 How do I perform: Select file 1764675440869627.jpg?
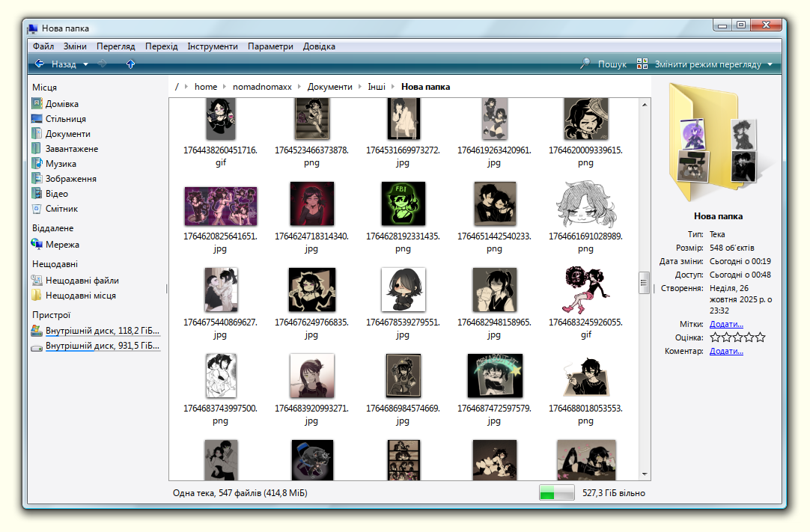[x=221, y=303]
